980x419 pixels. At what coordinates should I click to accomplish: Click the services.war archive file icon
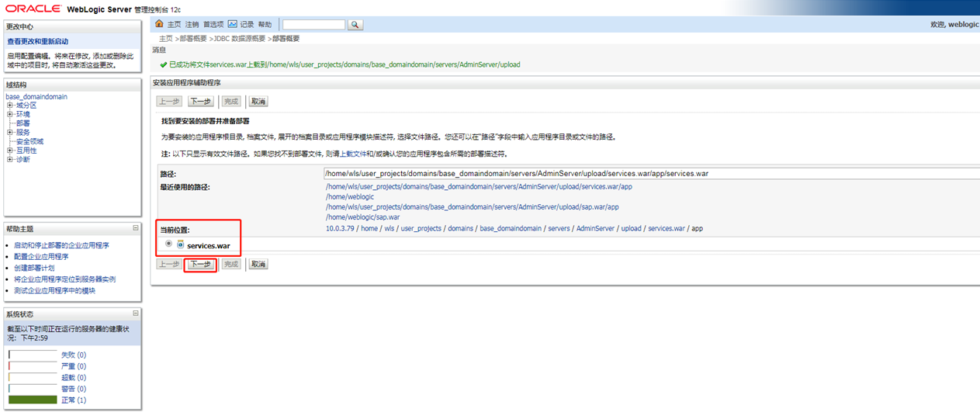pos(181,244)
